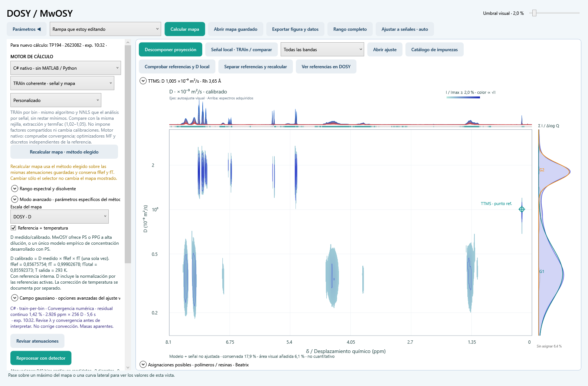Collapse the Parámetros side panel
Viewport: 588px width, 386px height.
click(x=27, y=29)
